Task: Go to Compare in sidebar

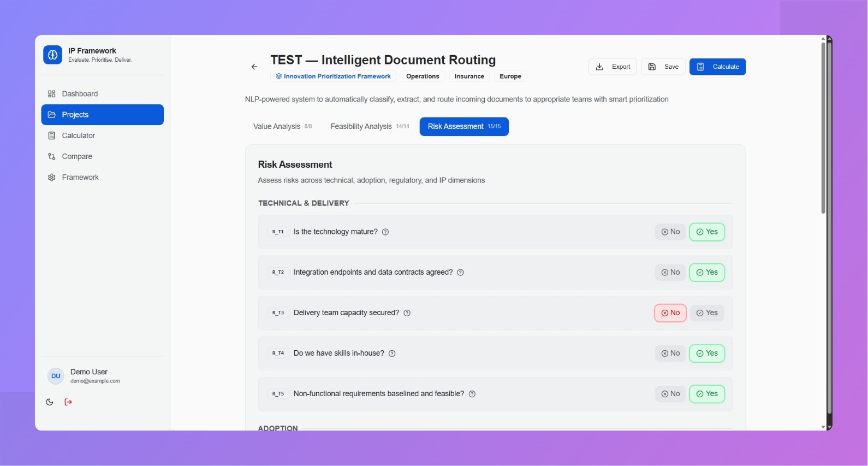Action: 77,157
